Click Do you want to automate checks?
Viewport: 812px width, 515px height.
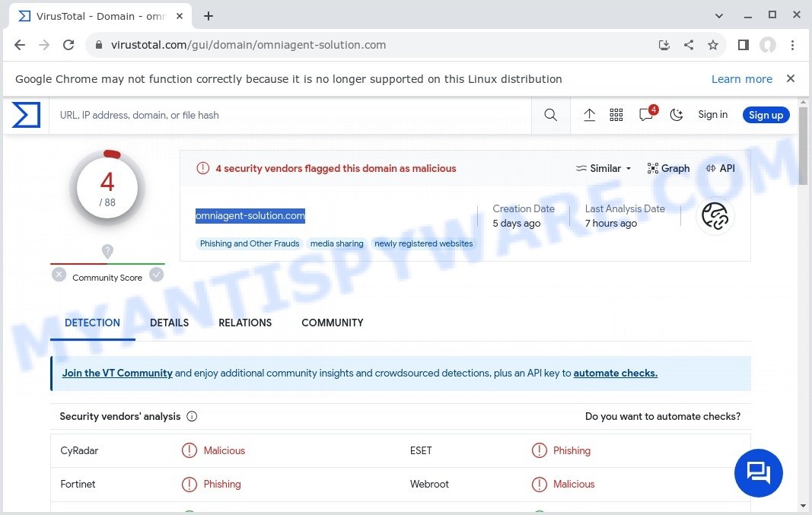pyautogui.click(x=662, y=416)
